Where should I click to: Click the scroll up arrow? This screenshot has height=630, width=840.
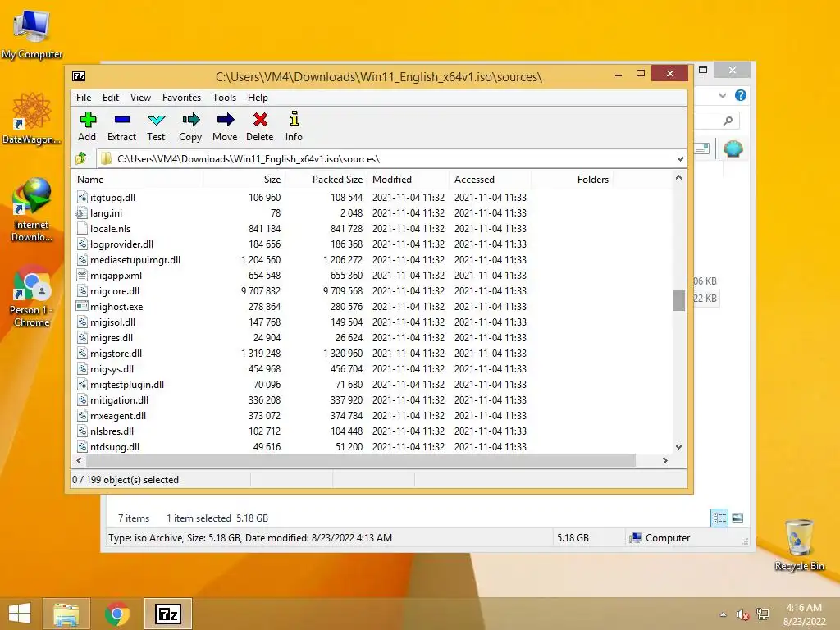click(x=678, y=177)
